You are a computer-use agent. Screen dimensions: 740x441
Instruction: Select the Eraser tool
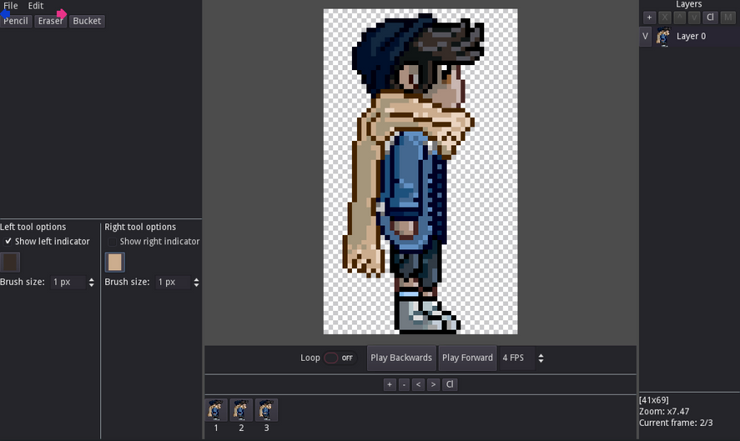click(50, 21)
